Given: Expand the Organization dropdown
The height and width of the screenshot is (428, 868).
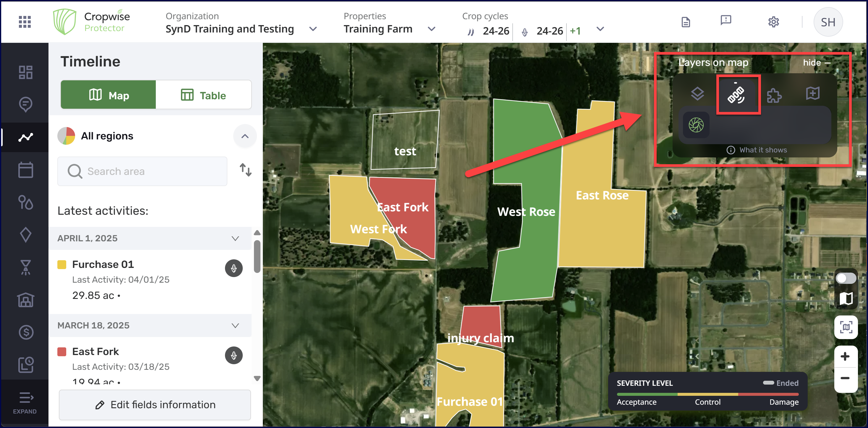Looking at the screenshot, I should pos(313,29).
